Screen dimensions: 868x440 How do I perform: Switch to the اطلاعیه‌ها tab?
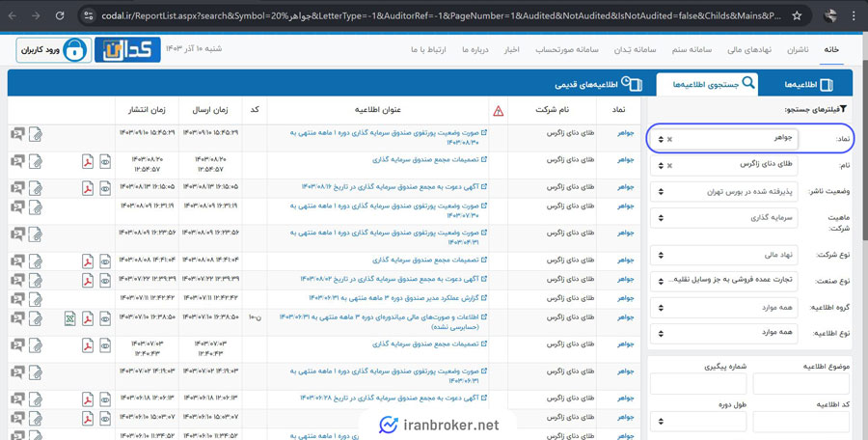[x=808, y=85]
